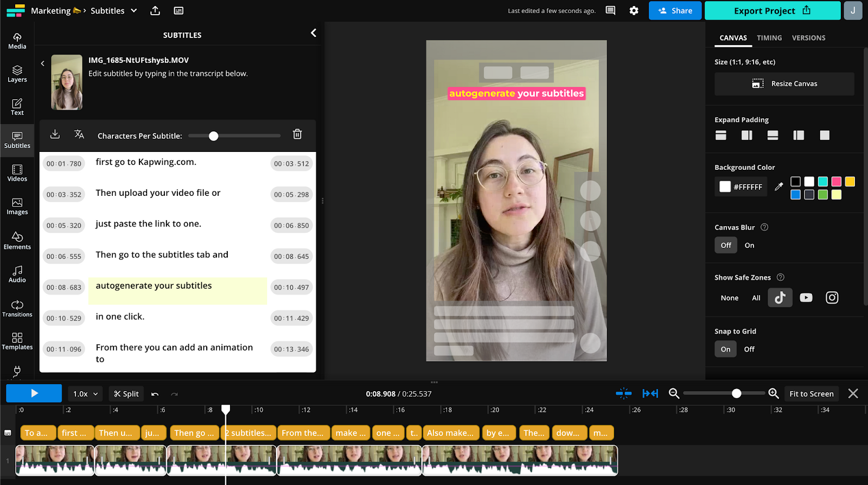This screenshot has height=485, width=868.
Task: Open settings with the gear icon
Action: tap(634, 11)
